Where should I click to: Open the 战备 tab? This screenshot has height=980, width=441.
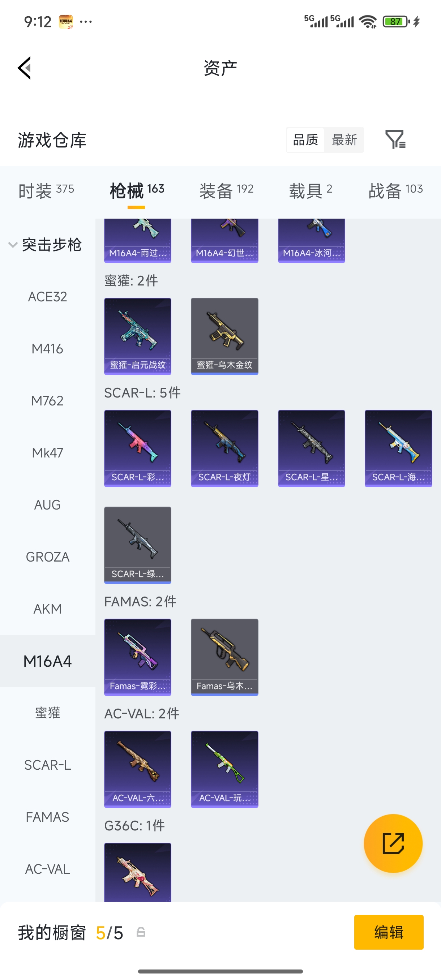click(396, 190)
